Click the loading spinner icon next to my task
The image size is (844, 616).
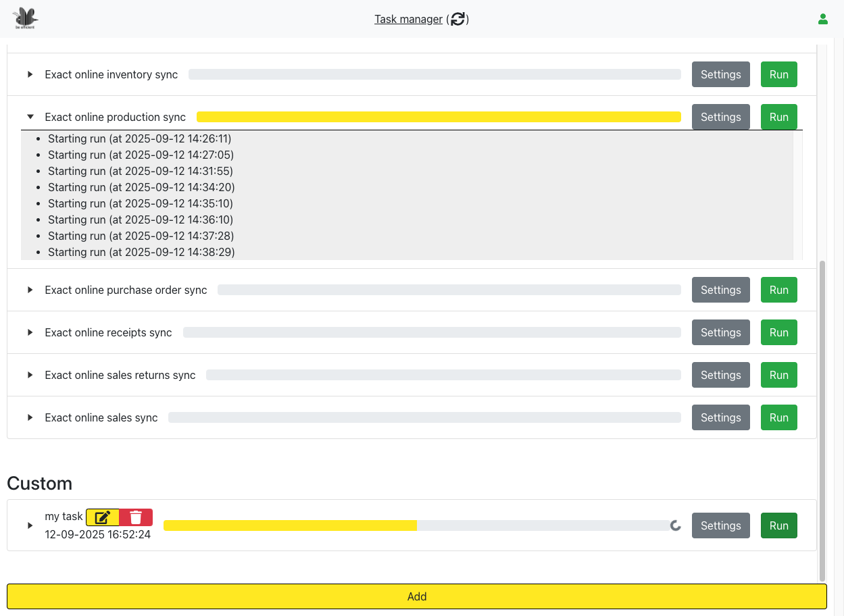pos(675,525)
